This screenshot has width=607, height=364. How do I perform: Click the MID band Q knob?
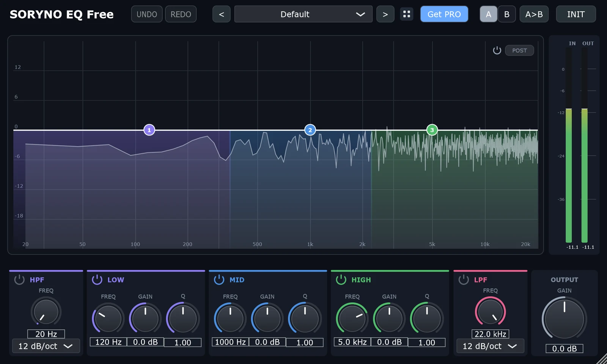click(x=305, y=318)
